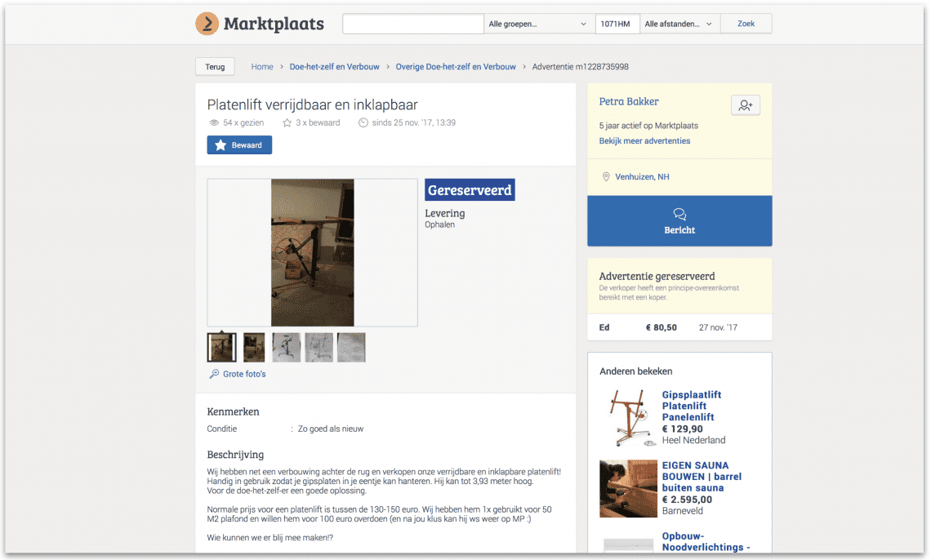Open Overige Doe-het-zelf en Verbouw breadcrumb
This screenshot has width=931, height=560.
click(x=456, y=66)
